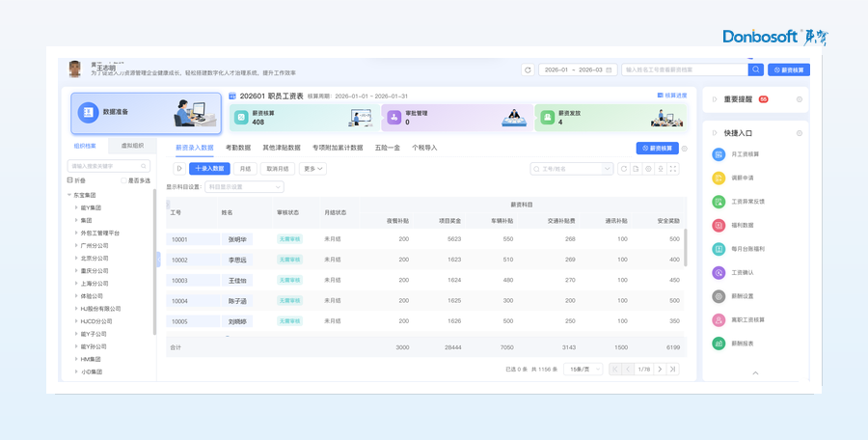
Task: Click the table's vertical scrollbar
Action: (x=686, y=247)
